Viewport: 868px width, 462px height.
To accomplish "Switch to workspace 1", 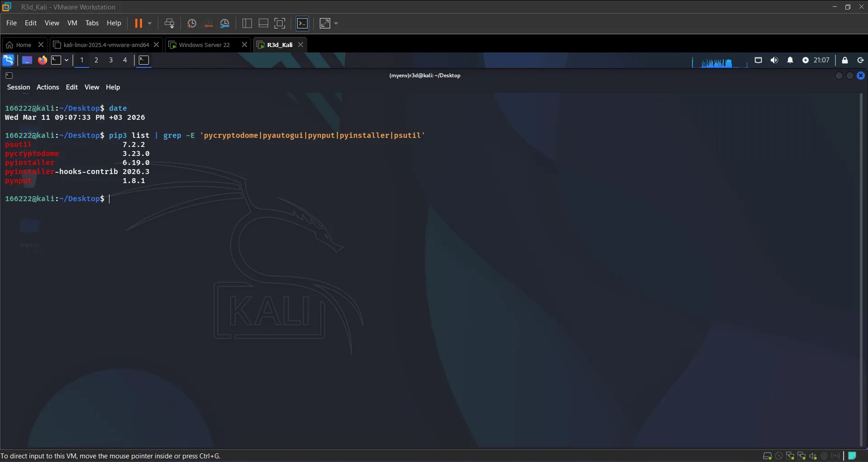I will (x=82, y=60).
